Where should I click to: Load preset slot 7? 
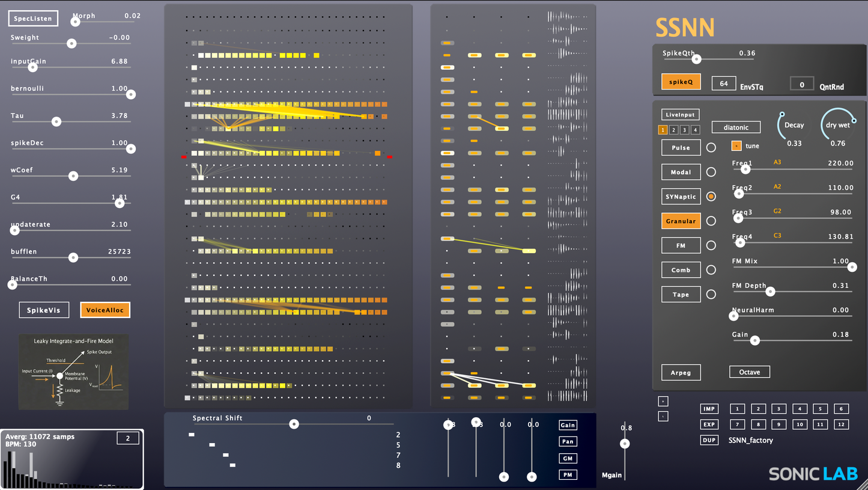737,424
